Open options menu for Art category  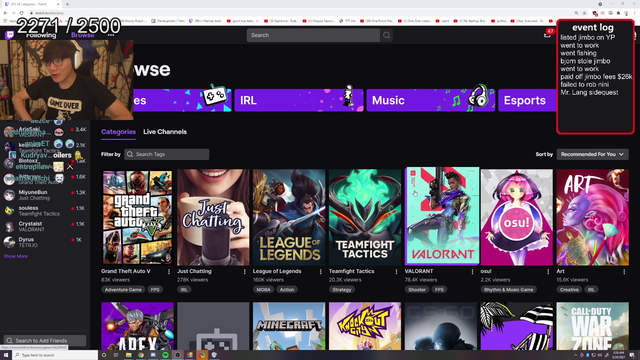click(x=624, y=271)
